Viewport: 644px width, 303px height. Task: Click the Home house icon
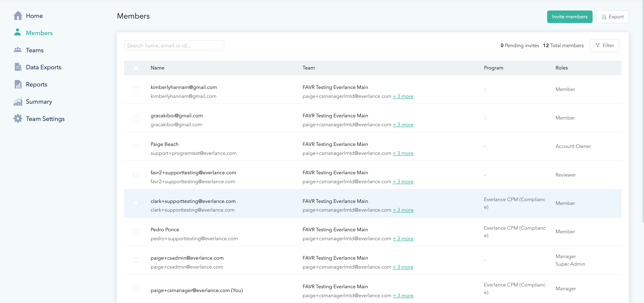pos(18,16)
